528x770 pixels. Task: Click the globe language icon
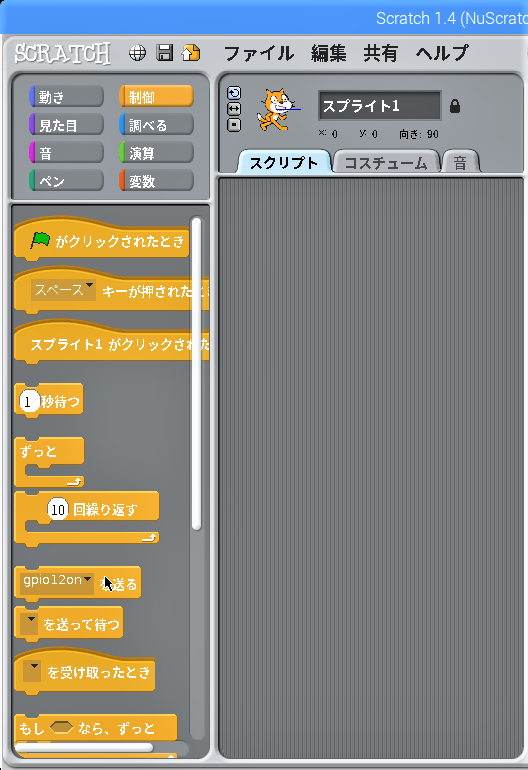point(137,53)
